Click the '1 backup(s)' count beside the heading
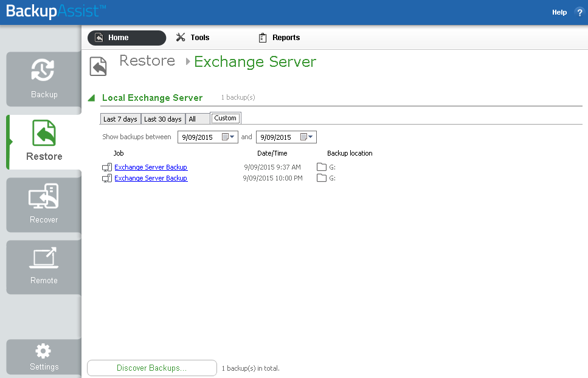The image size is (588, 378). [238, 97]
